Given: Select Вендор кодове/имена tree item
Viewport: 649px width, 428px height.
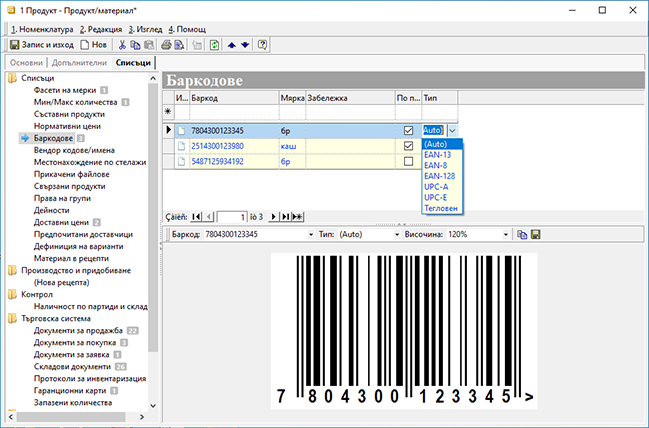Looking at the screenshot, I should 74,150.
